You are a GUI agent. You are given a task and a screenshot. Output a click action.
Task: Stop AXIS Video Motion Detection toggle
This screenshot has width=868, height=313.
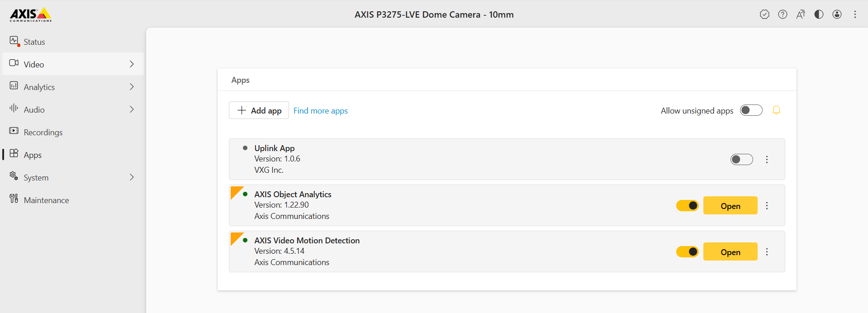tap(687, 252)
